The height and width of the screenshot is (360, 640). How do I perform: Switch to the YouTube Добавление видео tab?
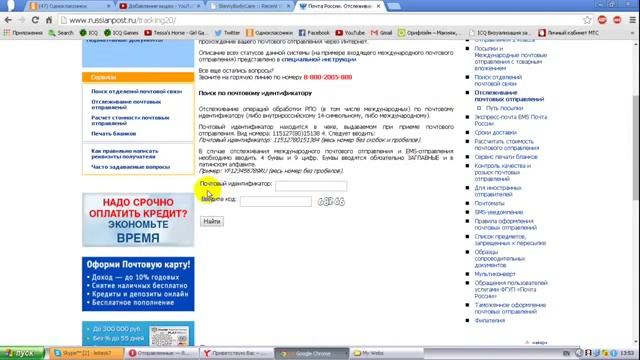159,6
